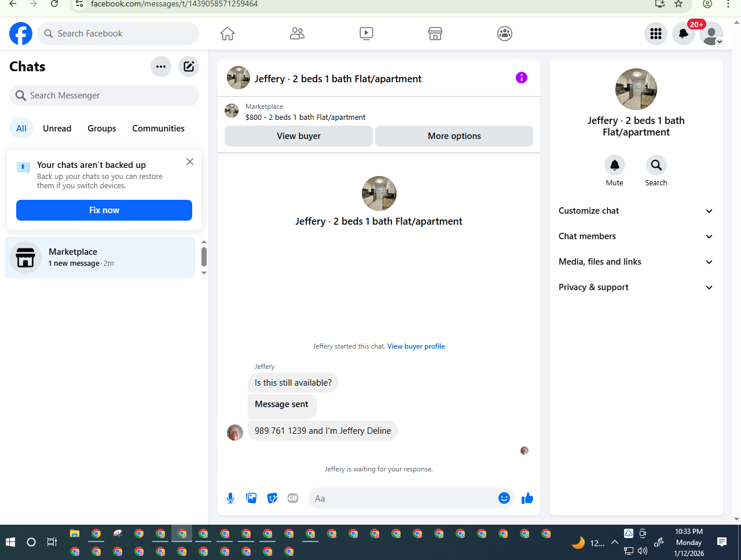The image size is (741, 560).
Task: Select the All chats filter tab
Action: [x=21, y=129]
